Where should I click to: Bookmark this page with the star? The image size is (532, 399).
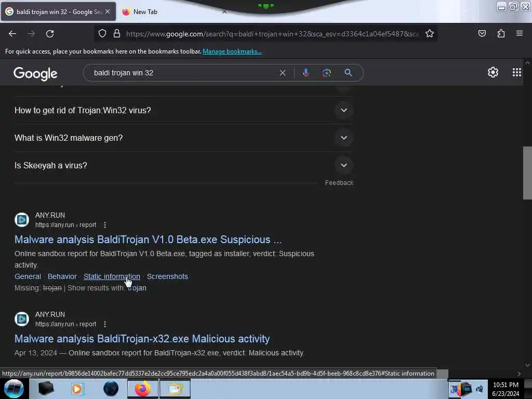tap(430, 33)
